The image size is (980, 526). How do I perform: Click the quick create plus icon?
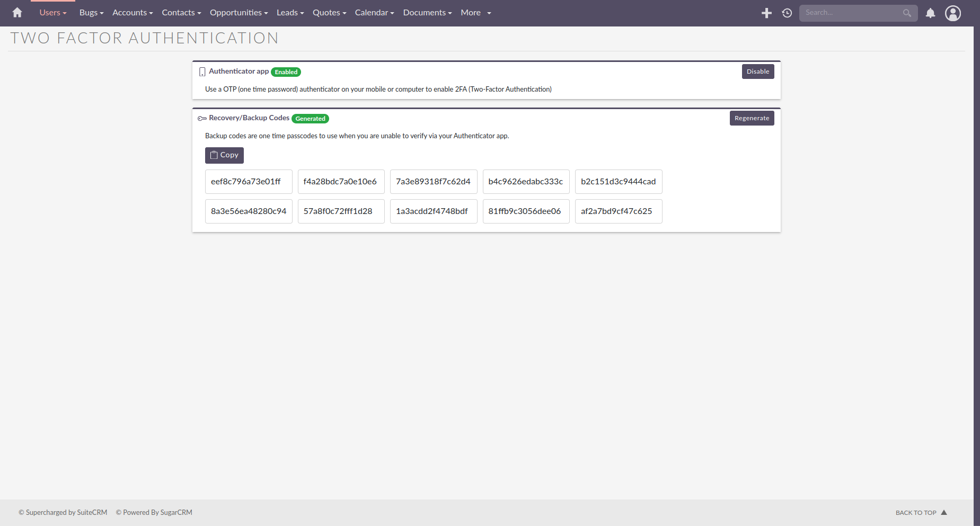[x=766, y=13]
